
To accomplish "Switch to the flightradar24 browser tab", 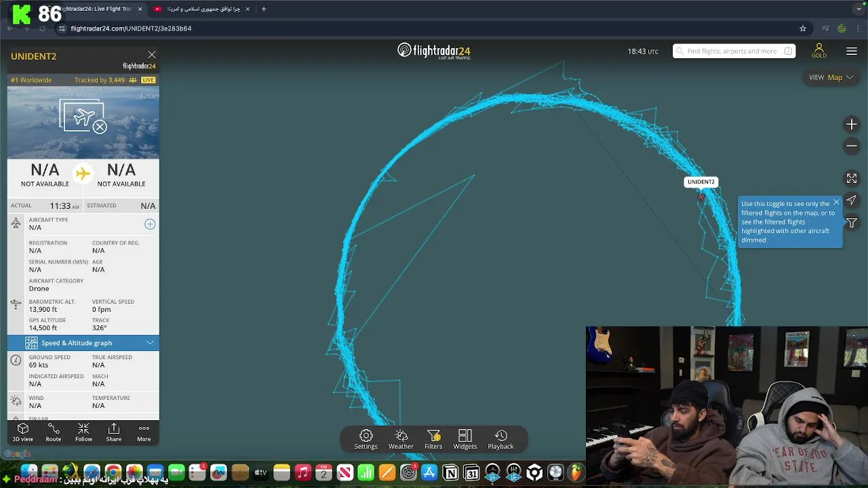I will pos(95,9).
